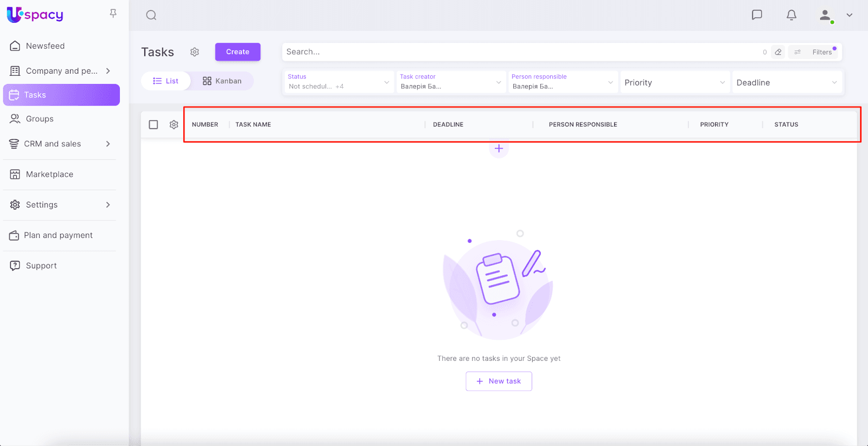Click the user profile avatar
This screenshot has width=868, height=446.
pos(826,16)
